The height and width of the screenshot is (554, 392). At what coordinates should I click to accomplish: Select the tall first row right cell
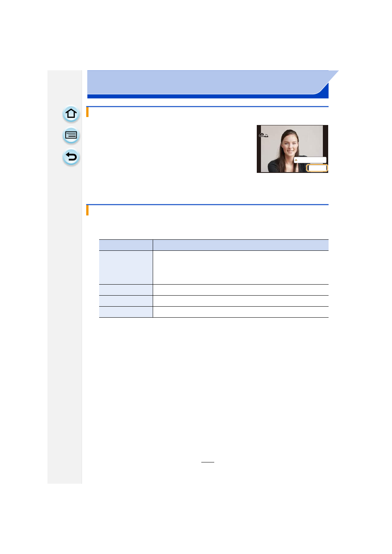[240, 268]
